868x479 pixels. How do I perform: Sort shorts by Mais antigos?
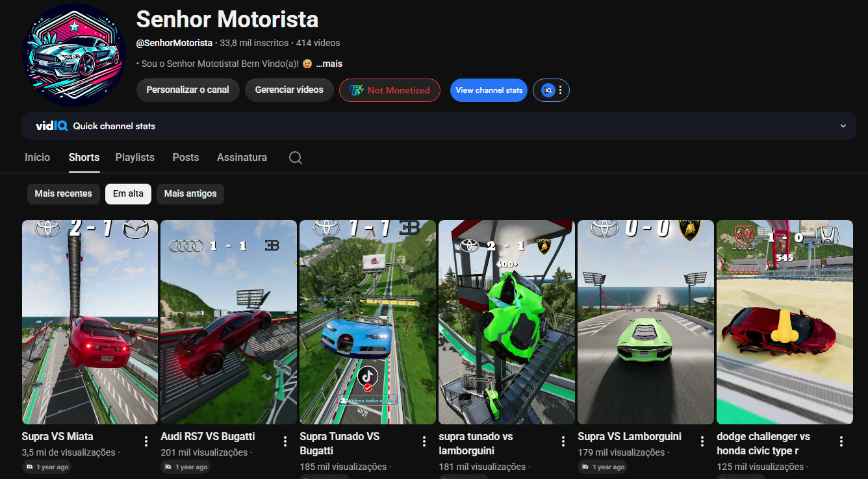190,193
